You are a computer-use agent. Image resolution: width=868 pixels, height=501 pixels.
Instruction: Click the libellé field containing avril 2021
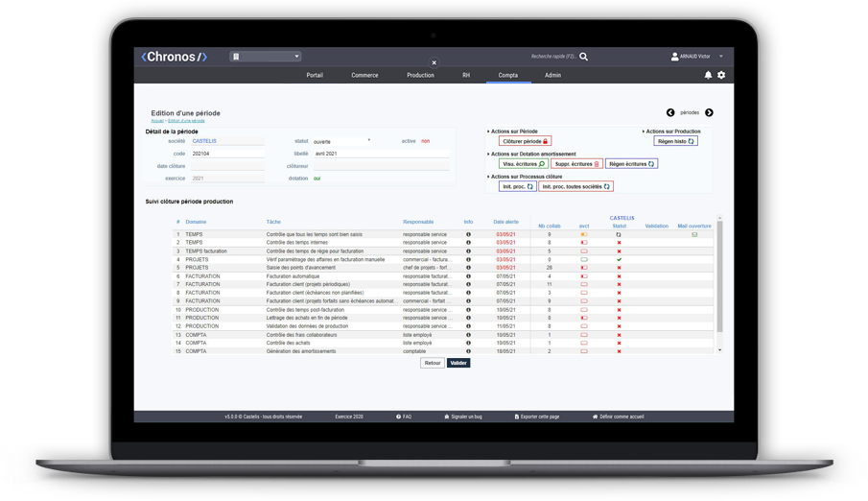click(x=381, y=154)
